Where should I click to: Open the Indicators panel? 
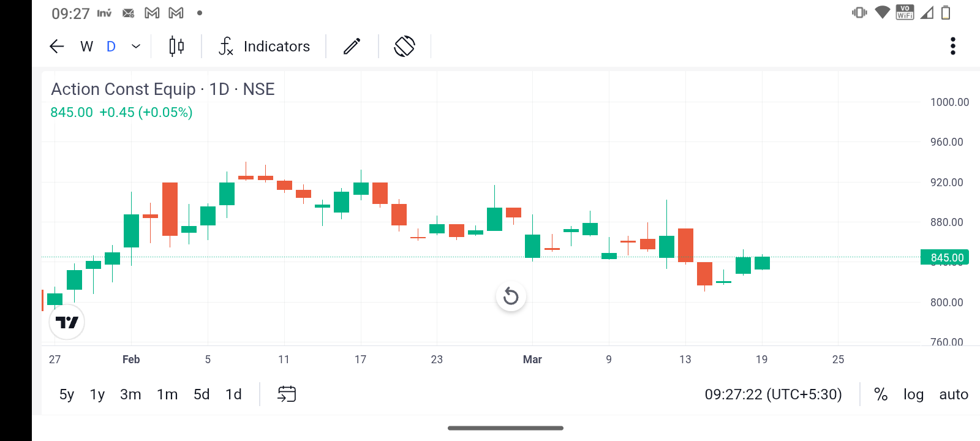(x=265, y=47)
